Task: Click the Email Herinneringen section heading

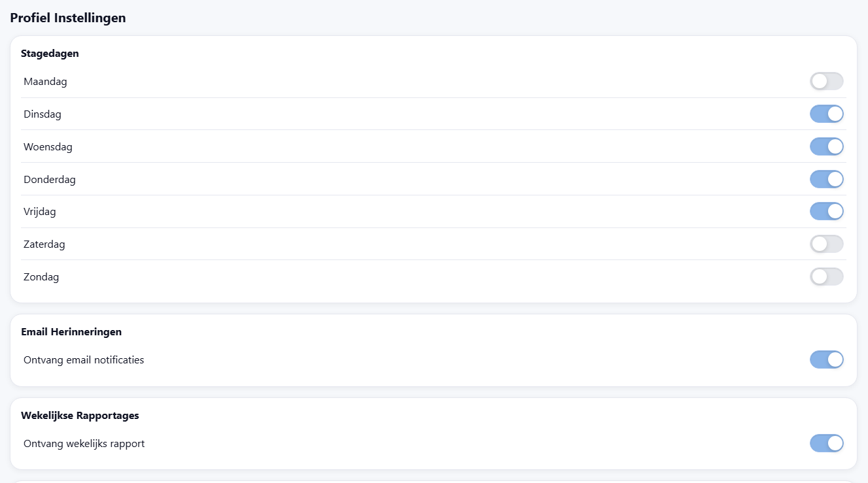Action: (71, 332)
